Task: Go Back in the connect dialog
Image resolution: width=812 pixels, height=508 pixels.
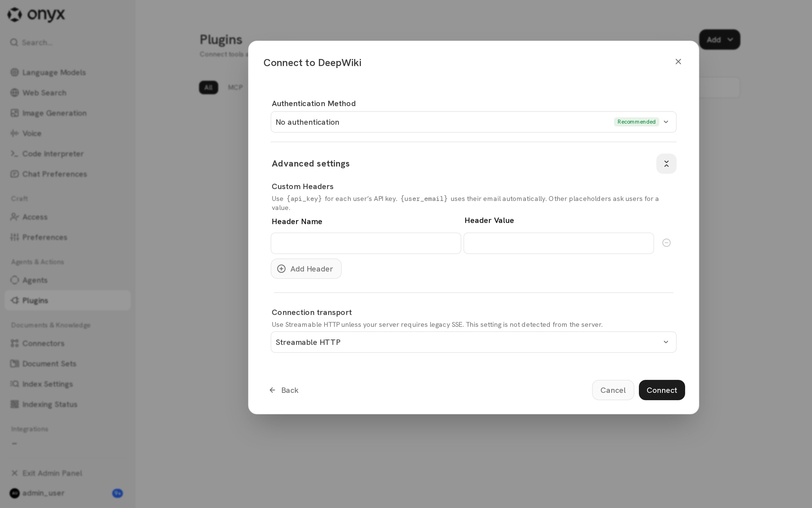Action: pos(284,390)
